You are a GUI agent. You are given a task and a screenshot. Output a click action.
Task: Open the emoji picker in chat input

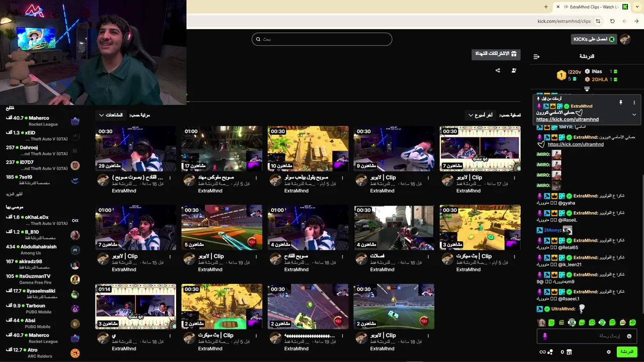(x=629, y=336)
